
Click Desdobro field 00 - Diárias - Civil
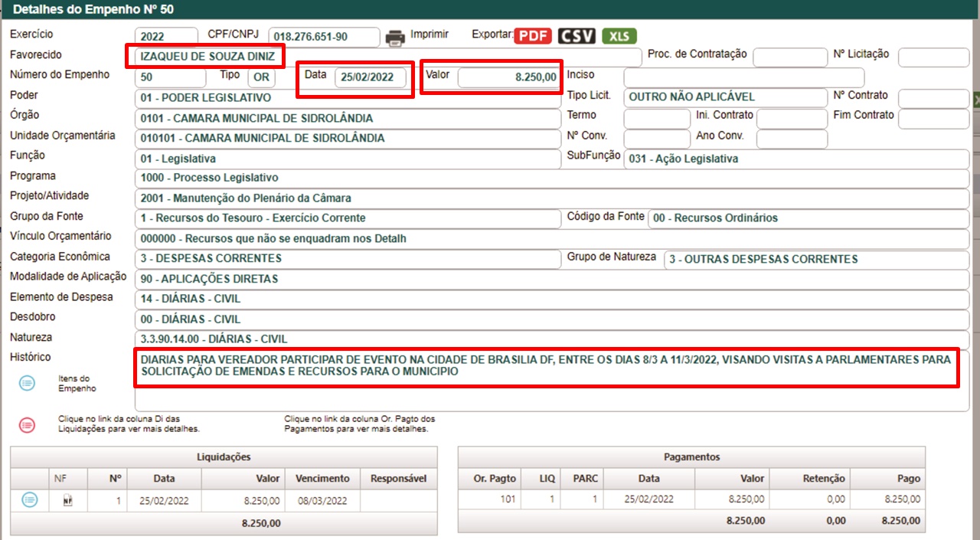(551, 319)
